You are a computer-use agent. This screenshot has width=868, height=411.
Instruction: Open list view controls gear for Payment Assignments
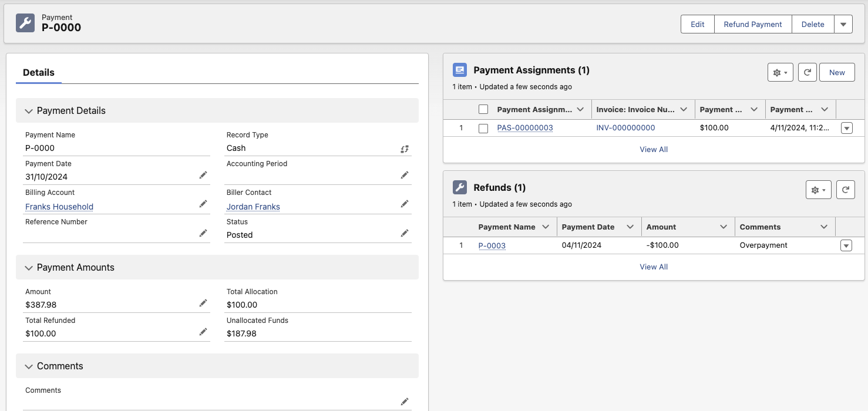click(780, 72)
